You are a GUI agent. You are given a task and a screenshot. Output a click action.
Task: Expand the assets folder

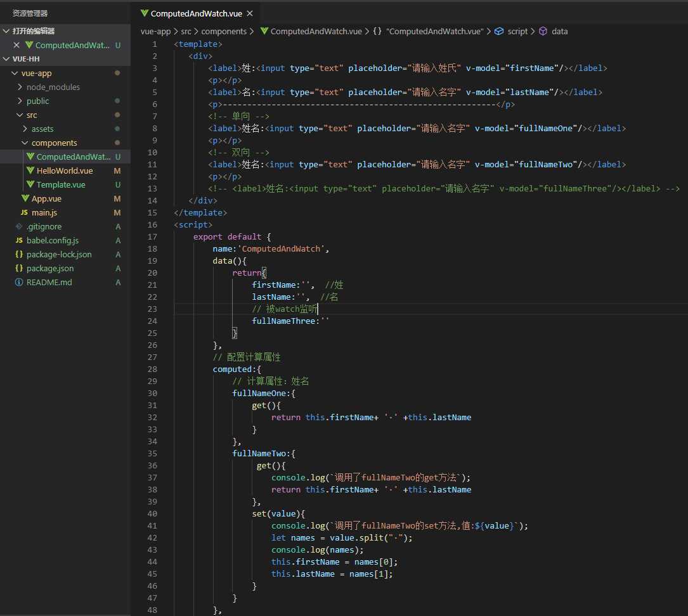coord(25,129)
